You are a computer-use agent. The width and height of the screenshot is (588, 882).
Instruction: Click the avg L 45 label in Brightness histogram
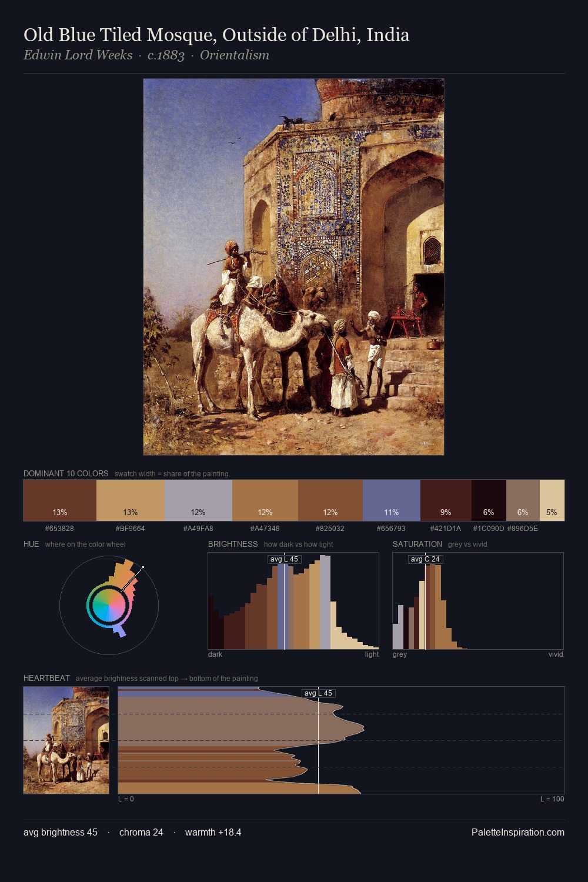[285, 559]
